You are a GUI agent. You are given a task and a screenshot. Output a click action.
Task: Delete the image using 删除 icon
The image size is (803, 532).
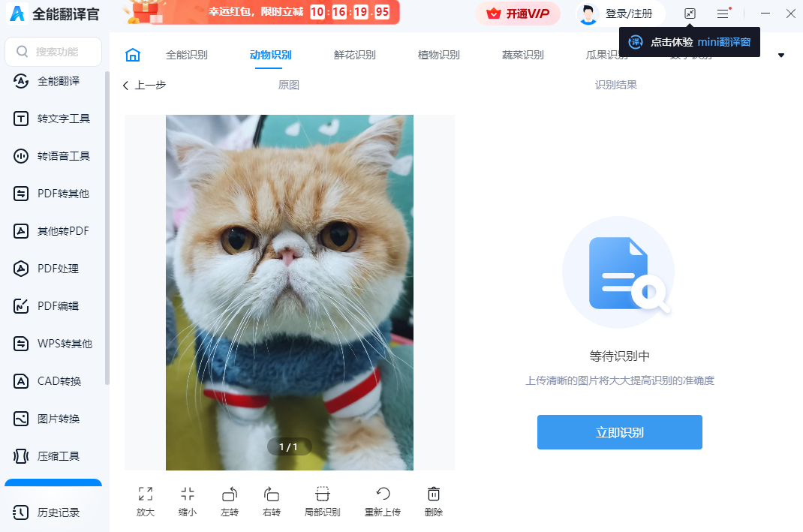[x=433, y=500]
